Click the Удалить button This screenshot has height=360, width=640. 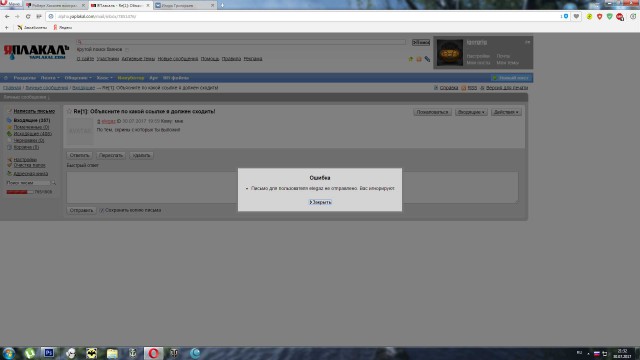(141, 155)
